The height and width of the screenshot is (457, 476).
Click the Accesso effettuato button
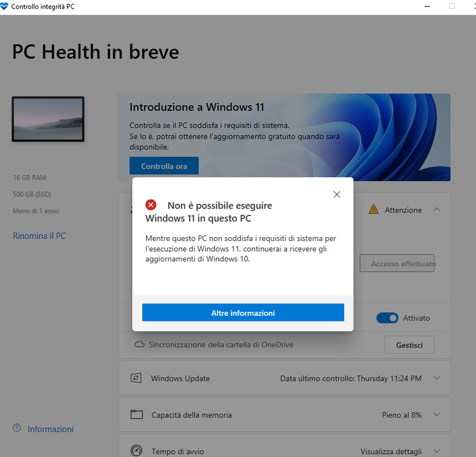[397, 263]
